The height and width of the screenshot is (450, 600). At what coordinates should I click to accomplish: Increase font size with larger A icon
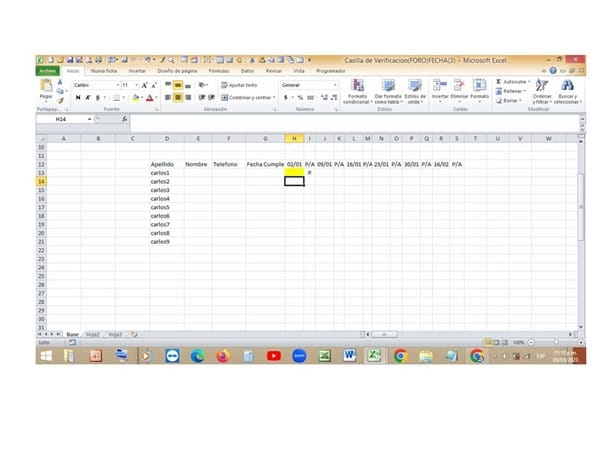[145, 85]
